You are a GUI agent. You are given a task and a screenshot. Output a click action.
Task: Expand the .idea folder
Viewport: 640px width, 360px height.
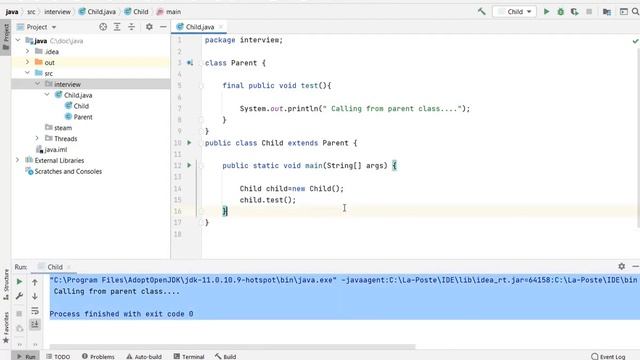click(x=27, y=51)
